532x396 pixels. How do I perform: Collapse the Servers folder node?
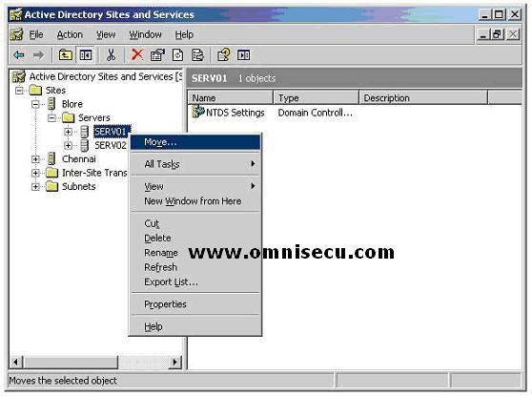tap(51, 118)
